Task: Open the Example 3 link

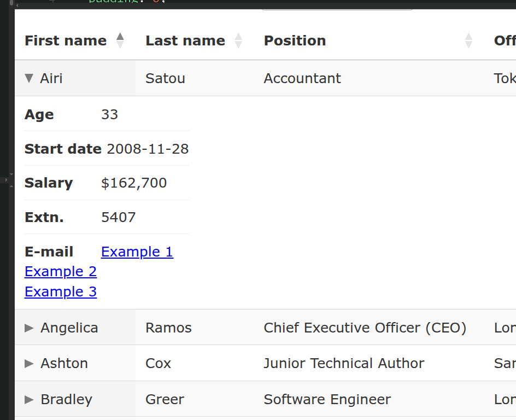Action: click(61, 291)
